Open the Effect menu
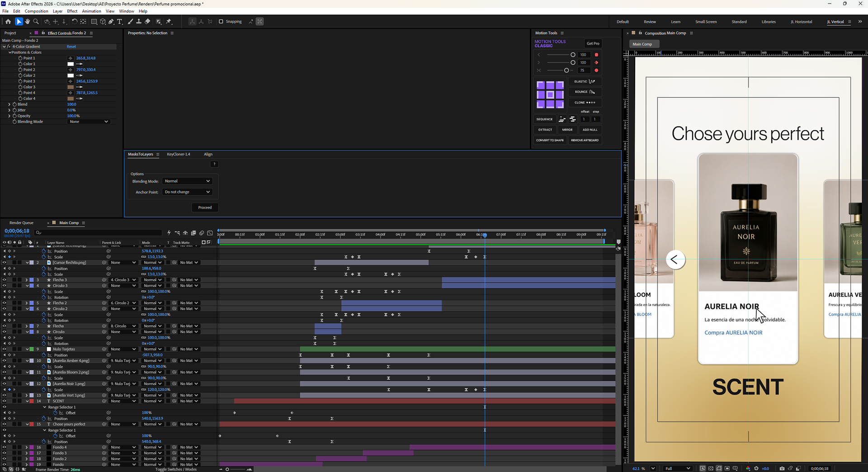868x472 pixels. 72,11
